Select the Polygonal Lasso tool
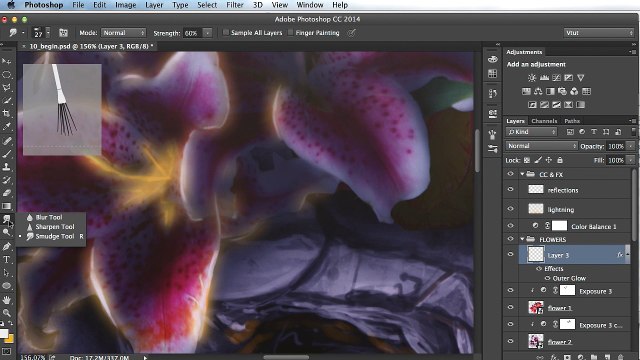Screen dimensions: 640x360 click(7, 87)
